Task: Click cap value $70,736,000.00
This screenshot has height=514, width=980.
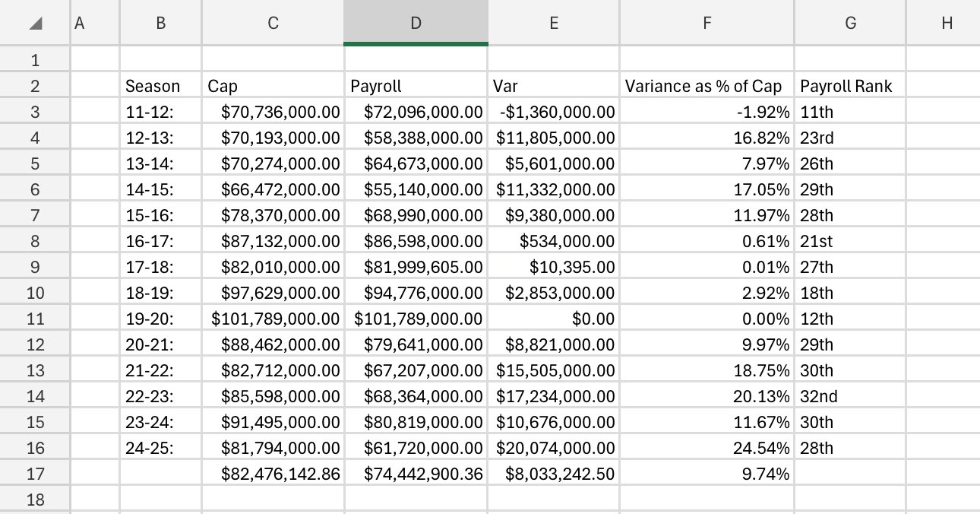Action: [x=273, y=112]
